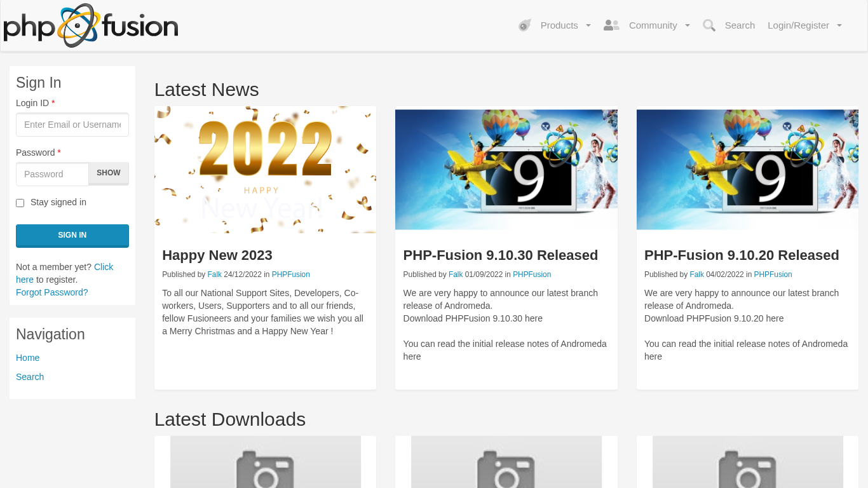
Task: Expand the Login/Register dropdown caret
Action: click(839, 25)
